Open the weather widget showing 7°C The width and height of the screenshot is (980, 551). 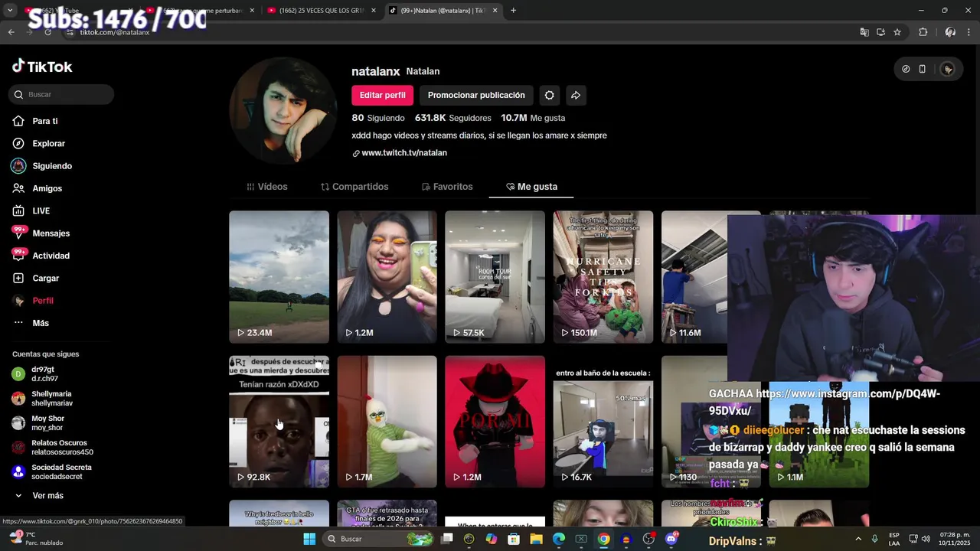pyautogui.click(x=34, y=539)
